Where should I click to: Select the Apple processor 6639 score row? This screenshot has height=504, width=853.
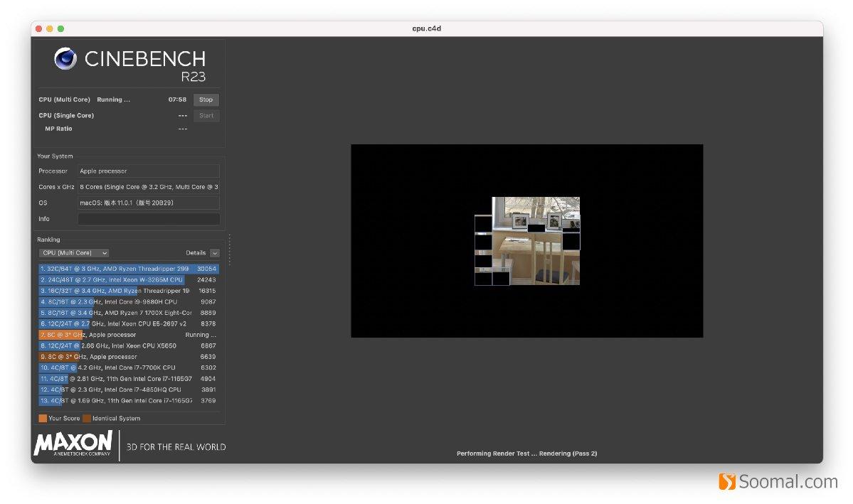128,357
